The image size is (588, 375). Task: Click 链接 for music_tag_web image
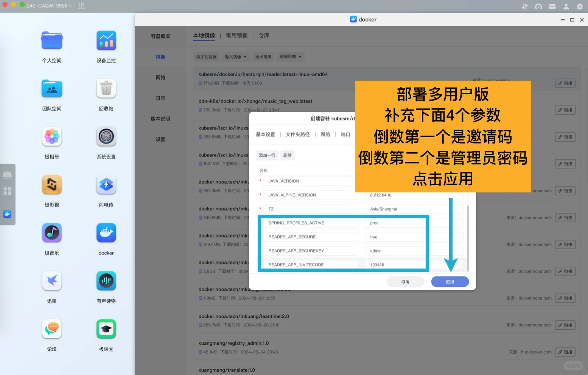point(565,110)
